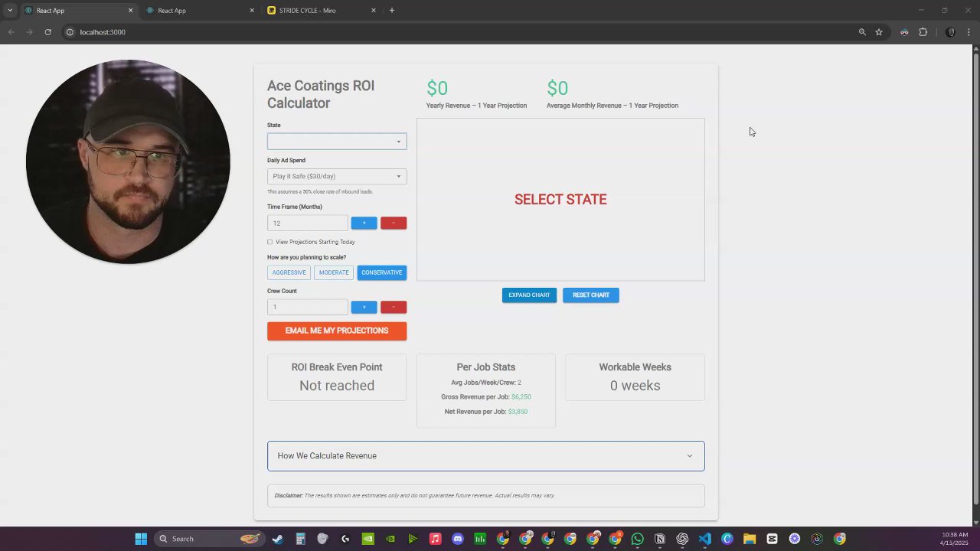Open CapCut from the taskbar

point(772,539)
